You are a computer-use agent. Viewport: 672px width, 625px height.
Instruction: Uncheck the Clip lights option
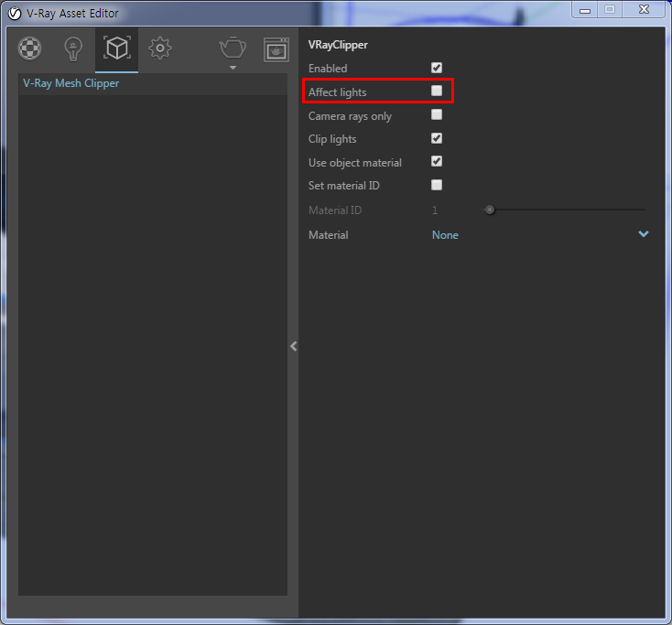(437, 138)
